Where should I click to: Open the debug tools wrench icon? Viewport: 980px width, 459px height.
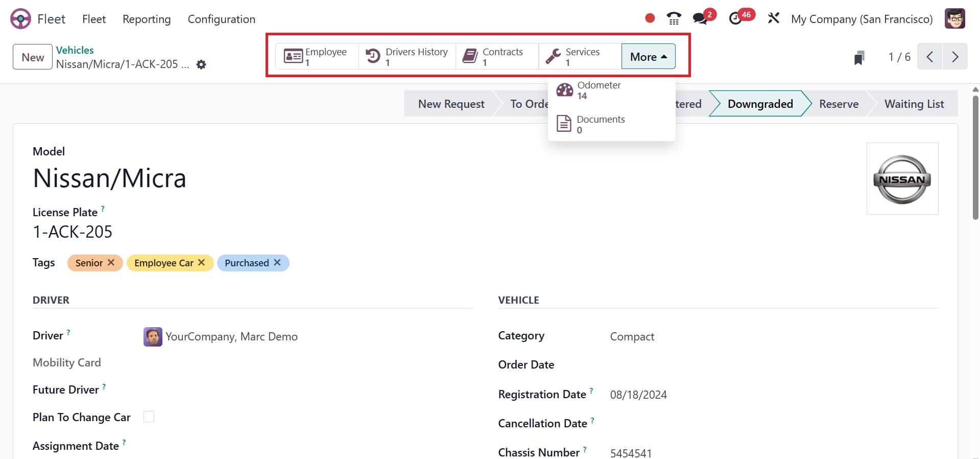click(774, 18)
